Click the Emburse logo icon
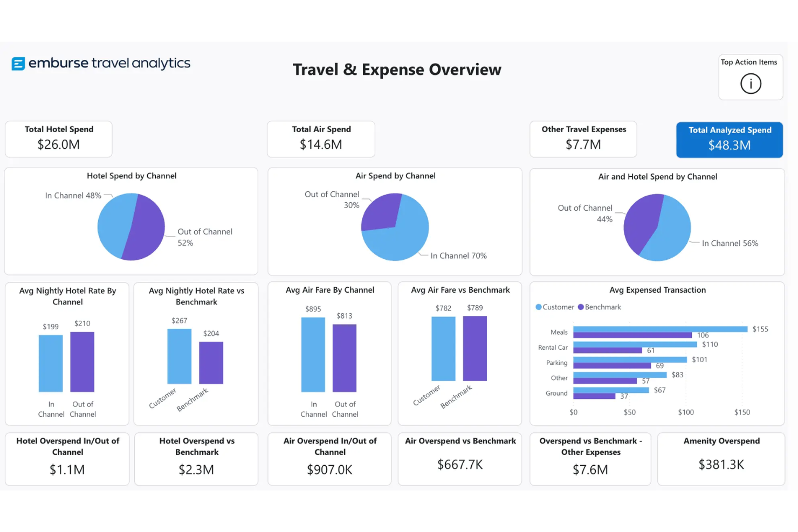 (18, 64)
